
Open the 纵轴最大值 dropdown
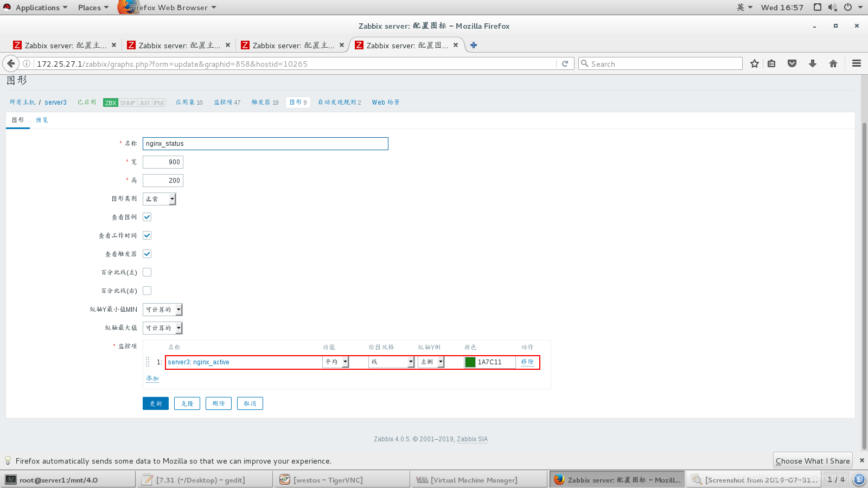pos(163,328)
